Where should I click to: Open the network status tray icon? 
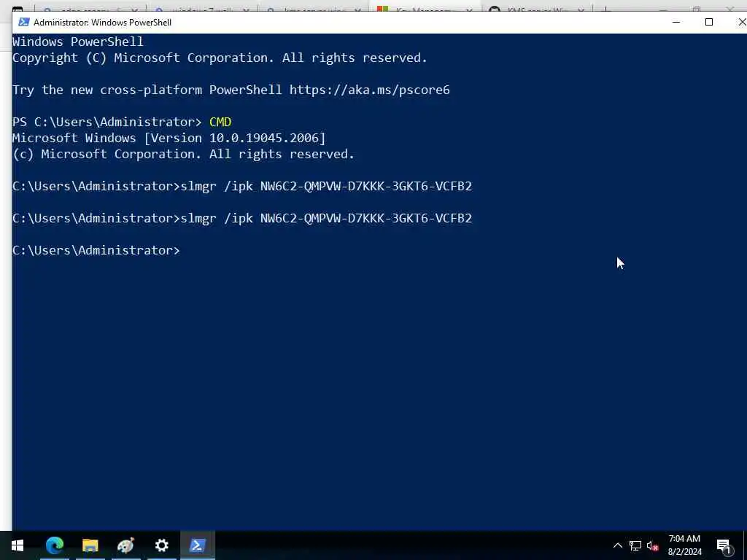click(x=635, y=545)
